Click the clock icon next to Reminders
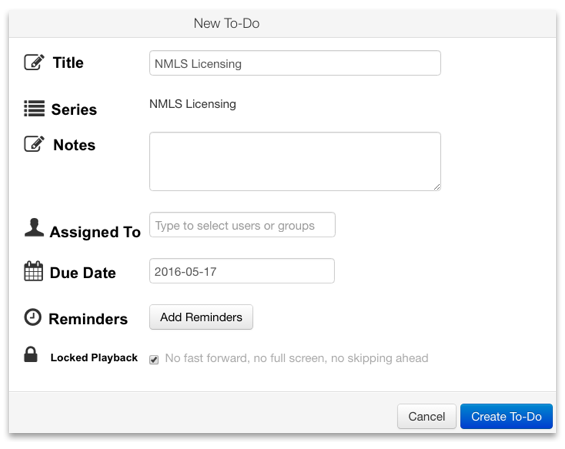The height and width of the screenshot is (449, 565). pos(33,317)
